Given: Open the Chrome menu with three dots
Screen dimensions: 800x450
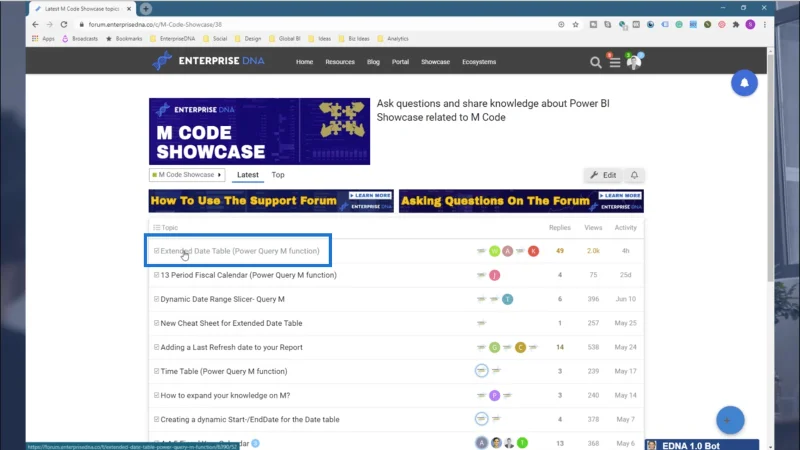Looking at the screenshot, I should pos(764,24).
